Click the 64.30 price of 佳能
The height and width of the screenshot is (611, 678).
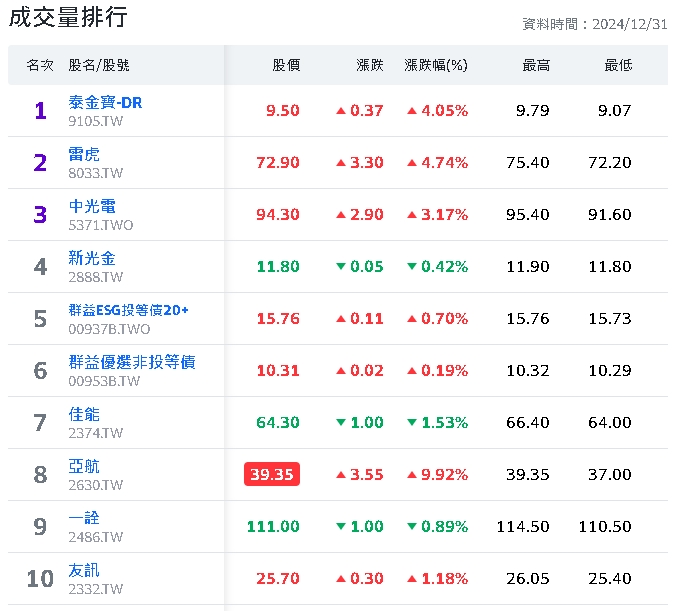tap(278, 422)
